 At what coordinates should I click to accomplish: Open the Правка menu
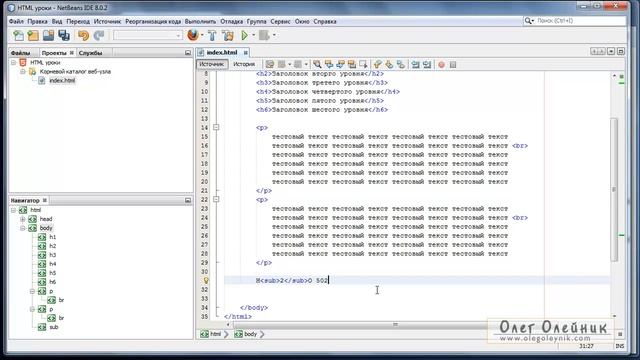(x=38, y=21)
